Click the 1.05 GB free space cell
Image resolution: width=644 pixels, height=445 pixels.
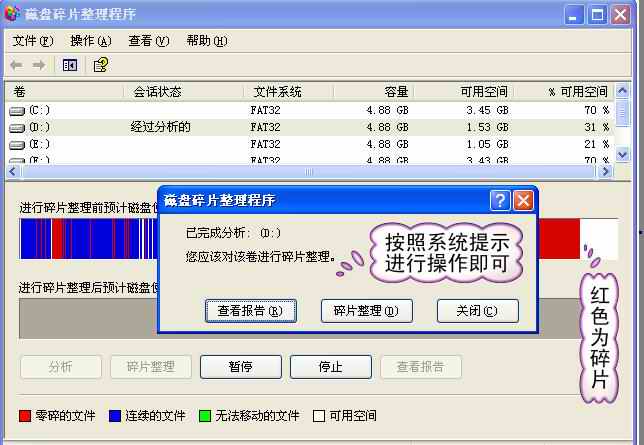coord(488,144)
